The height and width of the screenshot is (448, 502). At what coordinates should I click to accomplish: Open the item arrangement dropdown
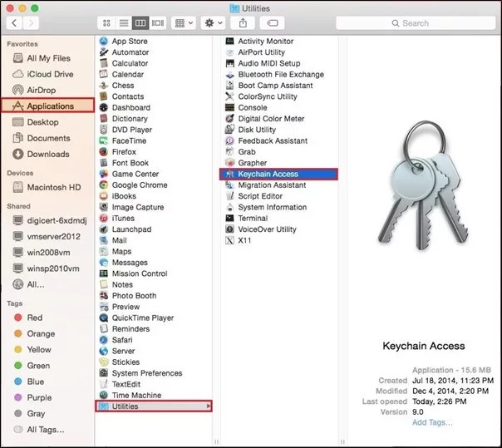(184, 23)
